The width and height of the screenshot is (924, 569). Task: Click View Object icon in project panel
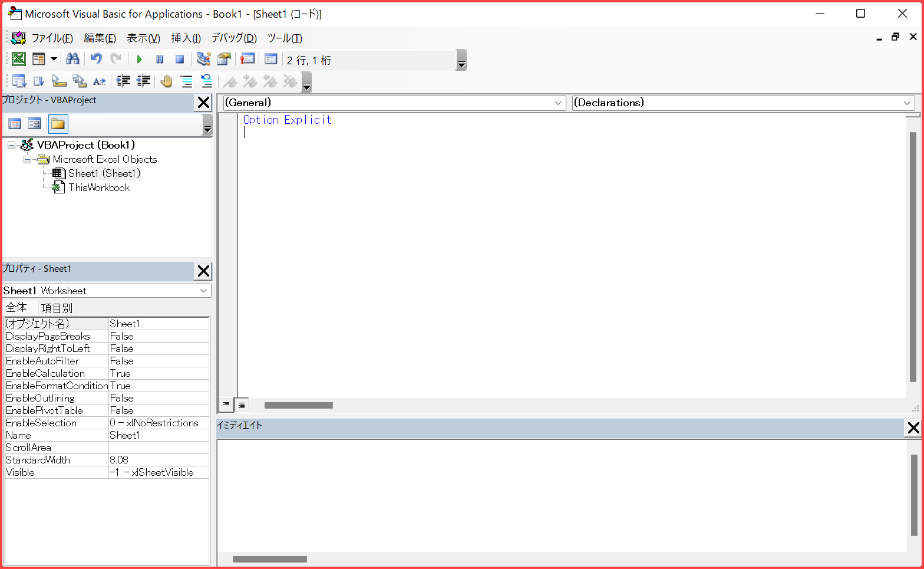(35, 124)
